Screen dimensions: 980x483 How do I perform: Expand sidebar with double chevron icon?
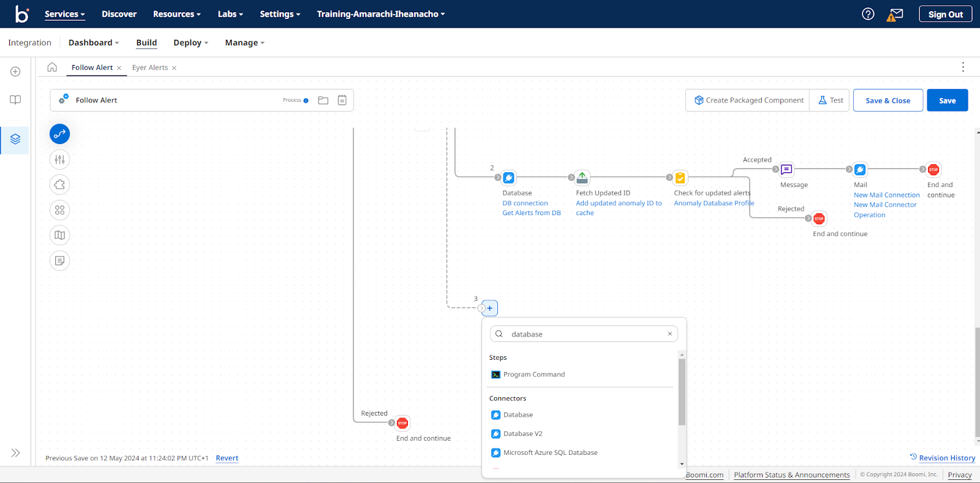tap(15, 453)
